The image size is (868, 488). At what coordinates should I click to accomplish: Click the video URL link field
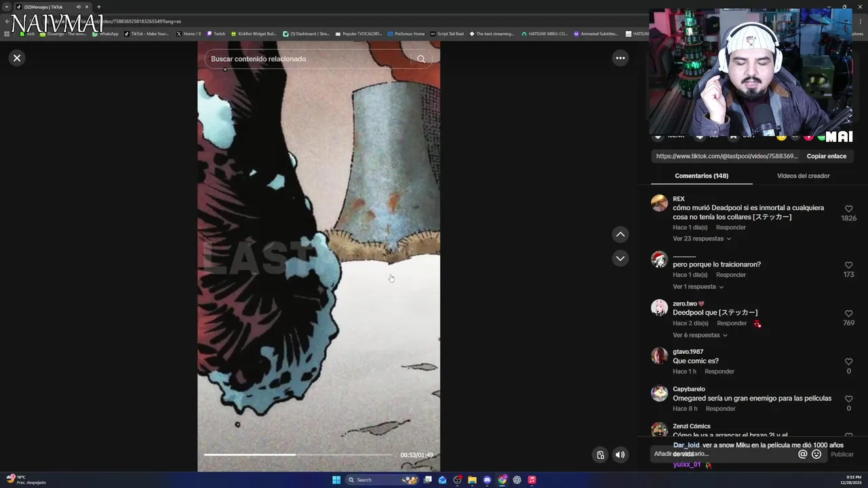[726, 156]
